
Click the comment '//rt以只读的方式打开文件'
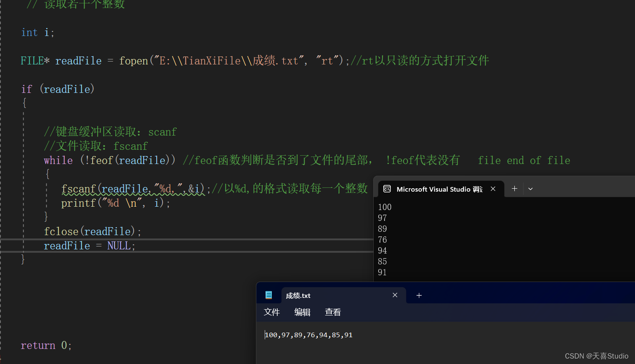pos(420,61)
